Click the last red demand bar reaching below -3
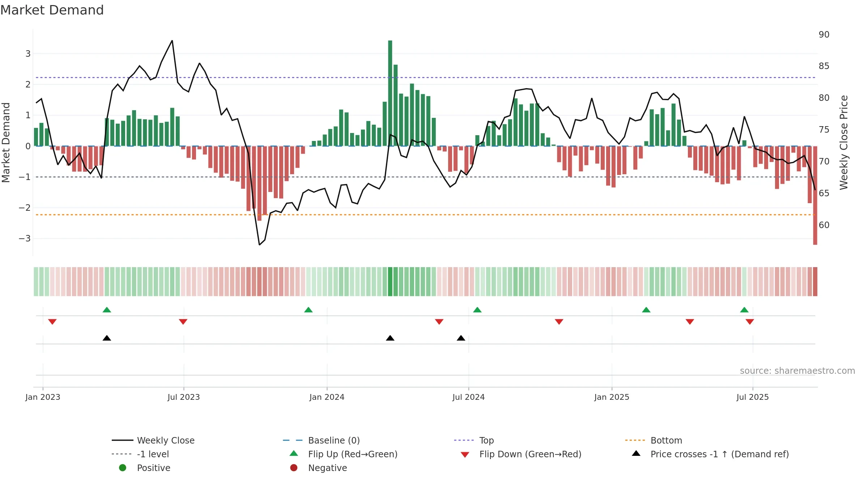The width and height of the screenshot is (868, 488). (x=815, y=196)
